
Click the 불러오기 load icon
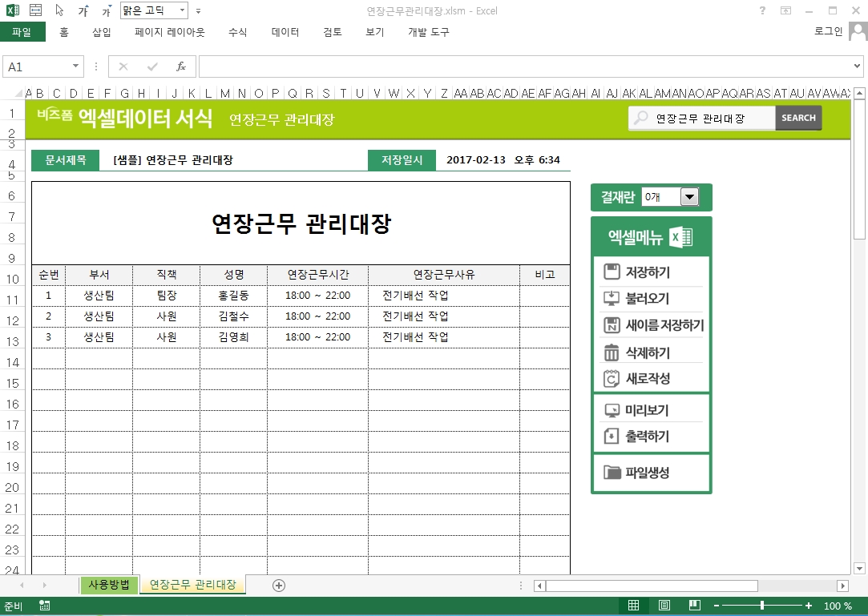612,298
